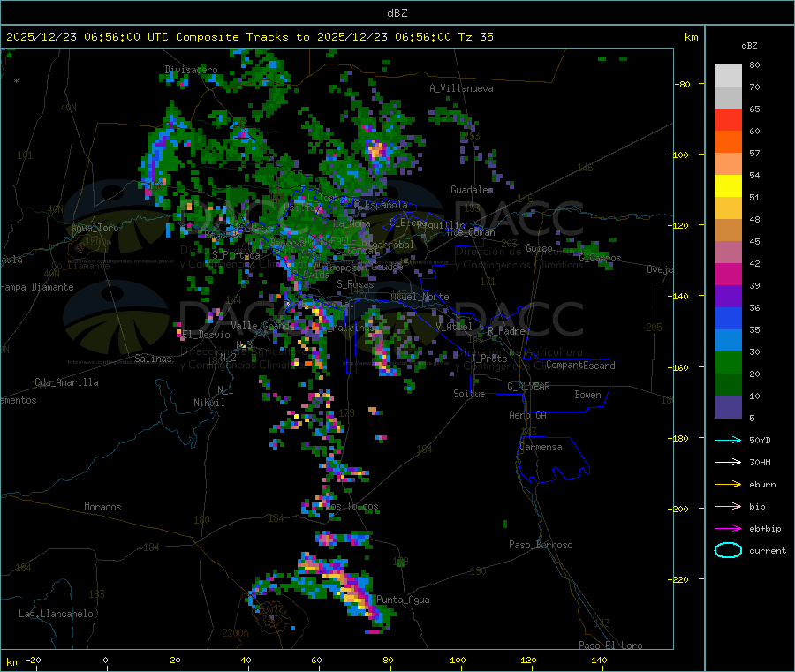Click the Punta_Agua map label
This screenshot has width=795, height=672.
[x=403, y=600]
